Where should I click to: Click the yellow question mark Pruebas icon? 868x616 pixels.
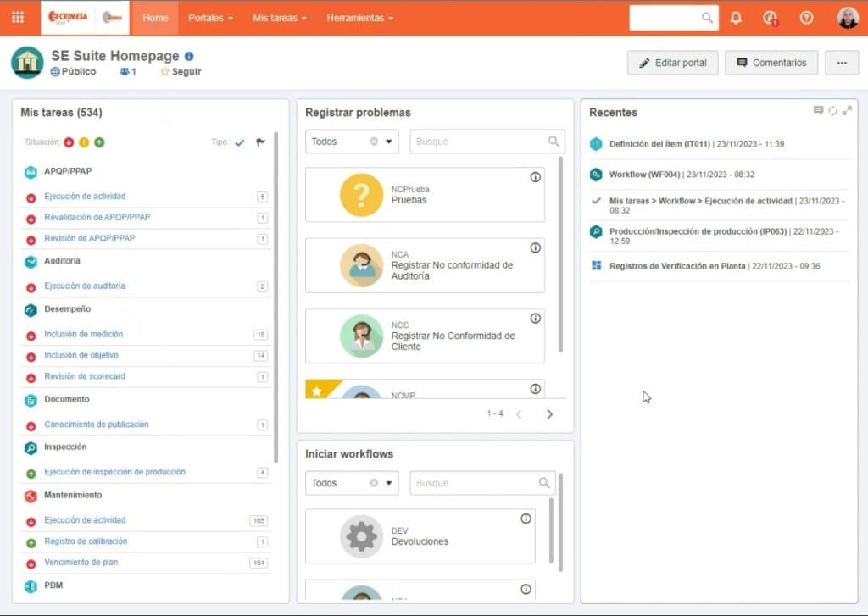coord(361,195)
